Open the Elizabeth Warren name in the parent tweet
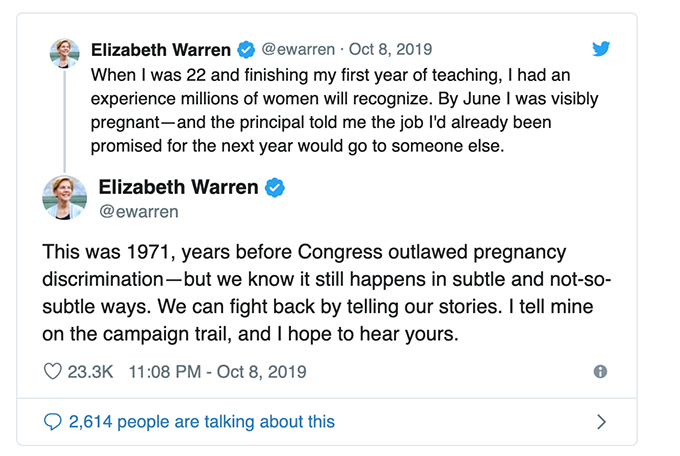Viewport: 680px width, 456px height. click(x=161, y=49)
